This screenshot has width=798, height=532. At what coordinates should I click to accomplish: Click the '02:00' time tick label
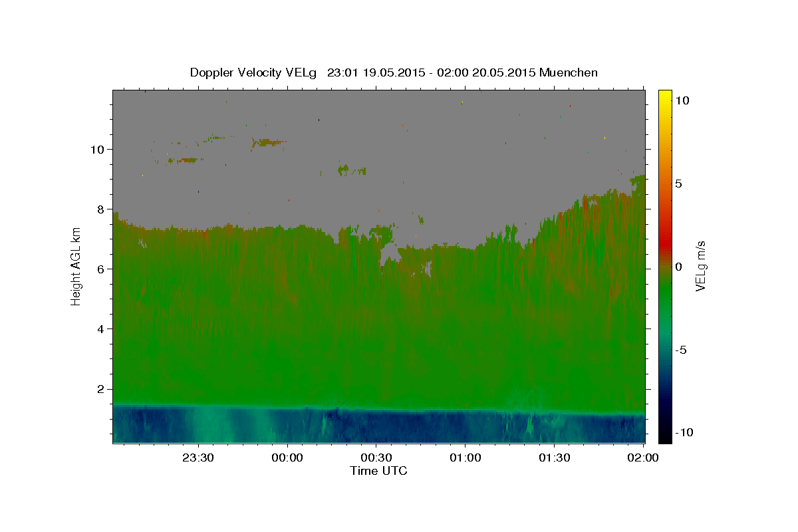pyautogui.click(x=644, y=458)
